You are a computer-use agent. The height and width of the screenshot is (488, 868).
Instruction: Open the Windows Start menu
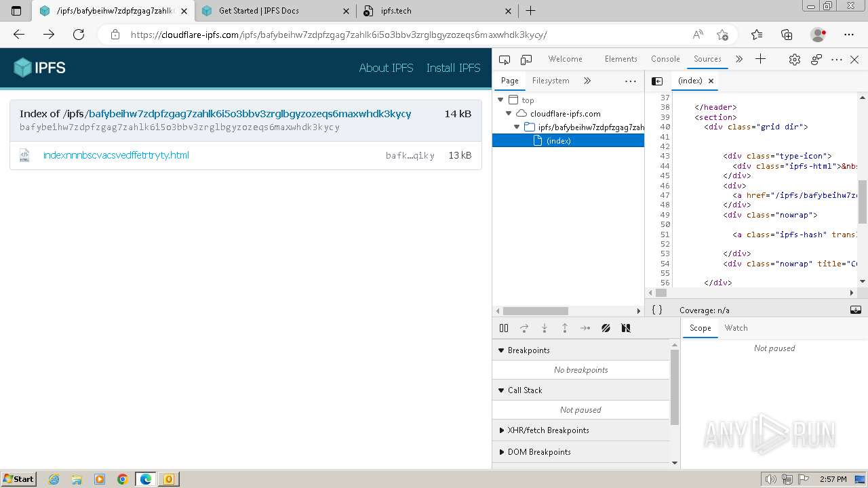18,479
